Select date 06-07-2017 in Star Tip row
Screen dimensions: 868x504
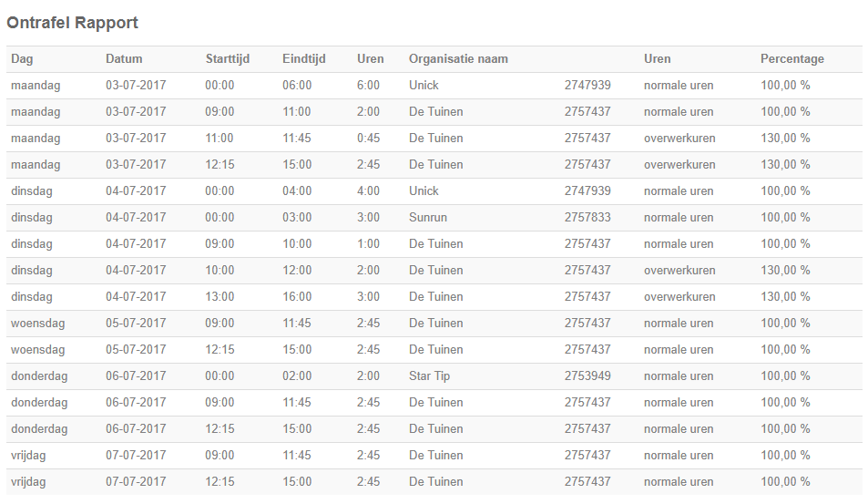[x=136, y=376]
